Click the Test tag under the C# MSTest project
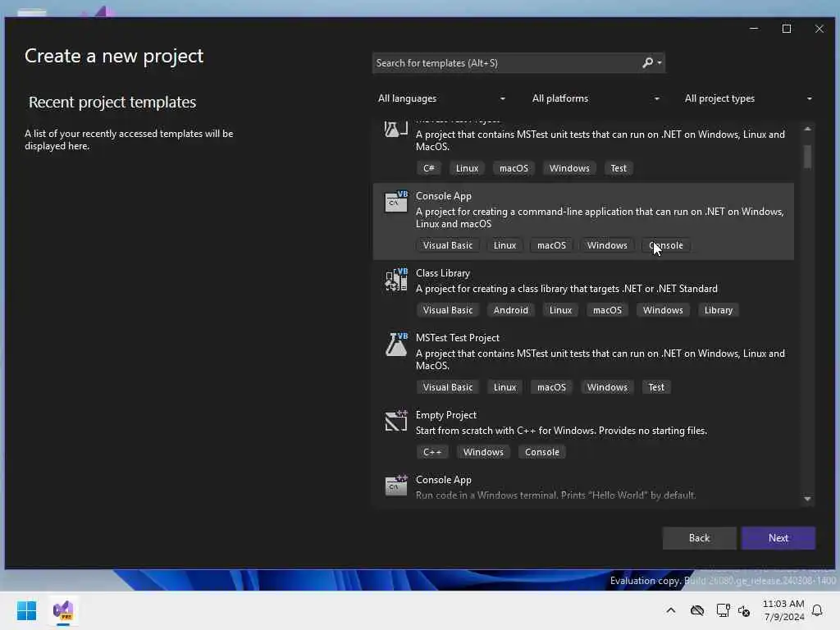The image size is (840, 630). tap(619, 168)
